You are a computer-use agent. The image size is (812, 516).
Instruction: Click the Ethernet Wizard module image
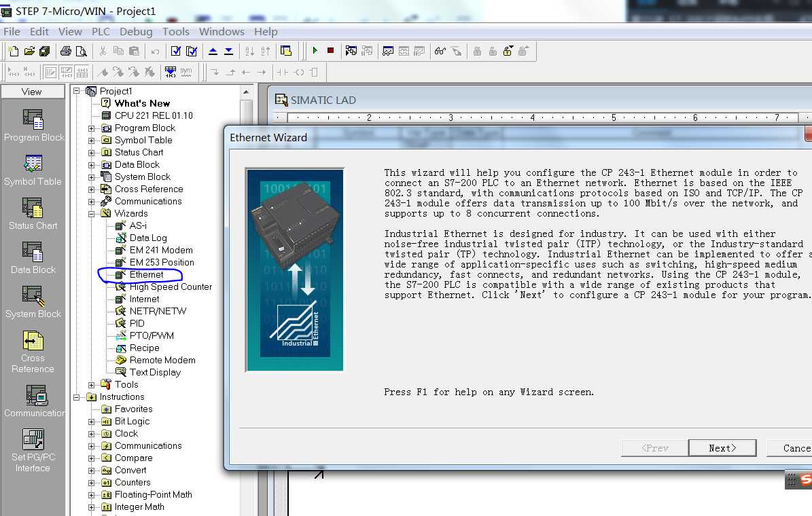click(x=295, y=270)
